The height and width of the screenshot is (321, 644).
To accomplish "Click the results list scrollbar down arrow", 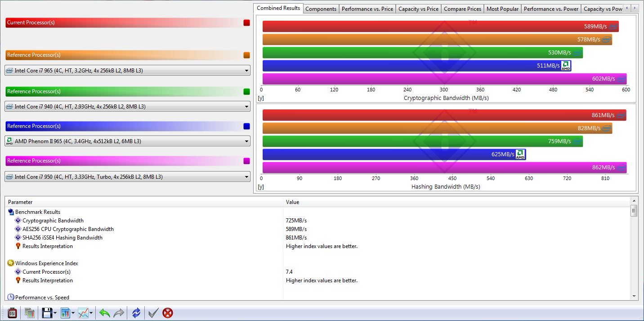I will click(634, 296).
